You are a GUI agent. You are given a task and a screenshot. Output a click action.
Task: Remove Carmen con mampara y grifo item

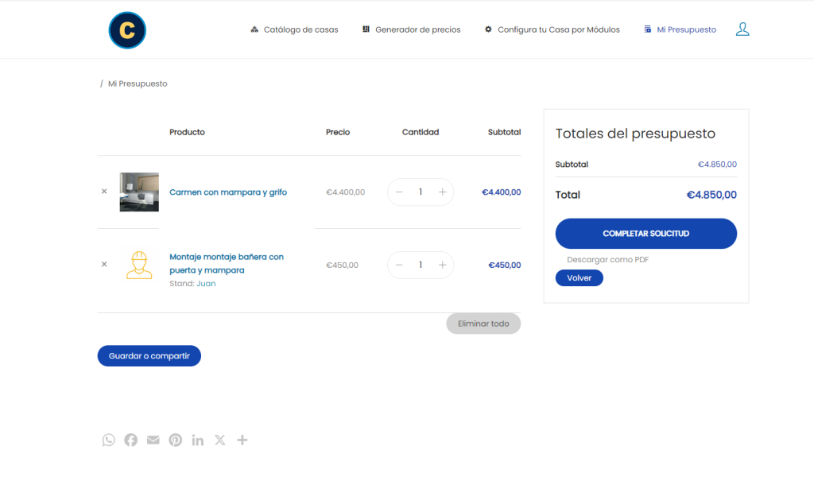point(104,192)
